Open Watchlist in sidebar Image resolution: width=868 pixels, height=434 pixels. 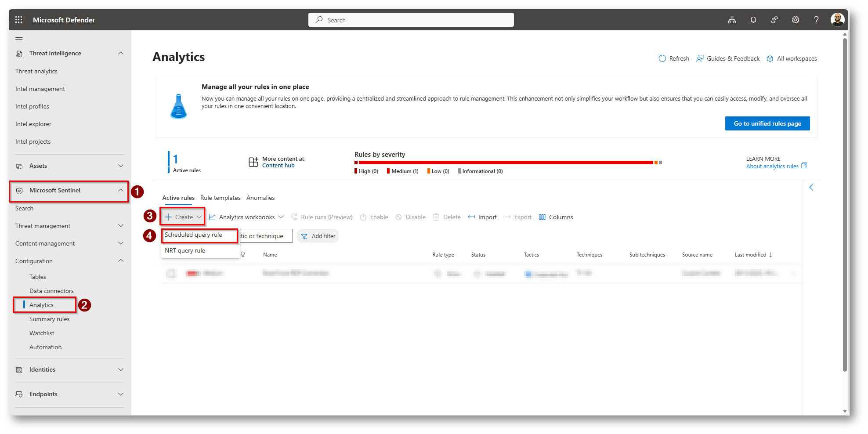[42, 333]
